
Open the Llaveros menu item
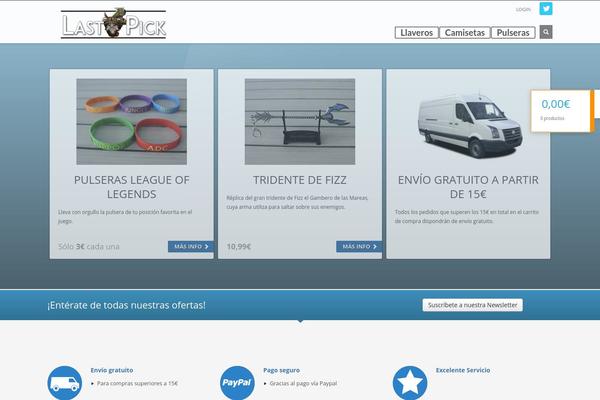tap(416, 33)
